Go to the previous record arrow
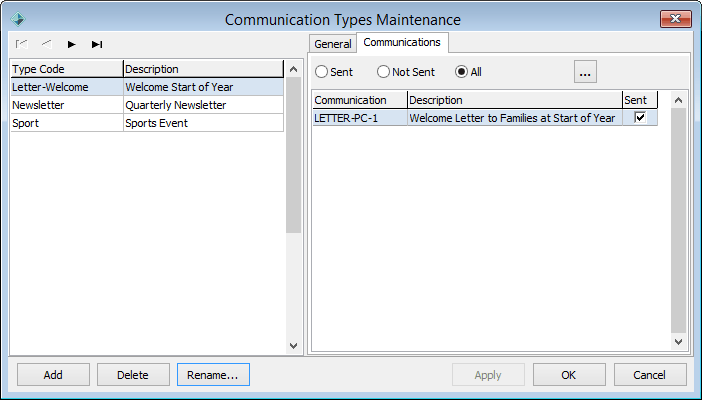The image size is (702, 400). tap(46, 44)
